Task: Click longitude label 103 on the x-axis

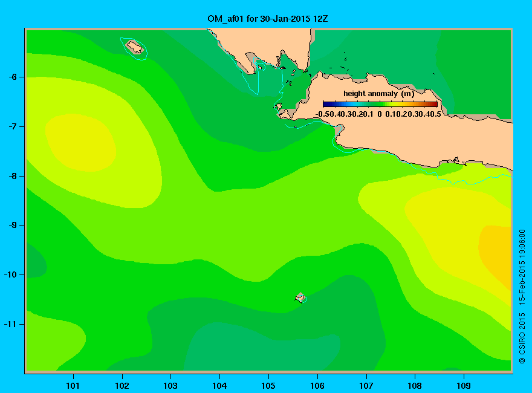Action: (x=170, y=386)
